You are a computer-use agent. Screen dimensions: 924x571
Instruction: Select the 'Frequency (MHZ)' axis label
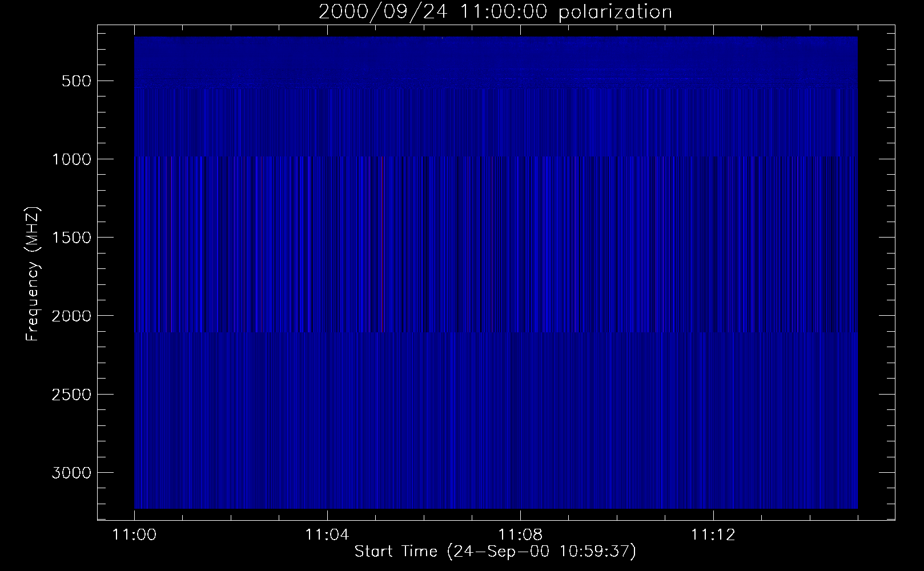click(x=33, y=274)
